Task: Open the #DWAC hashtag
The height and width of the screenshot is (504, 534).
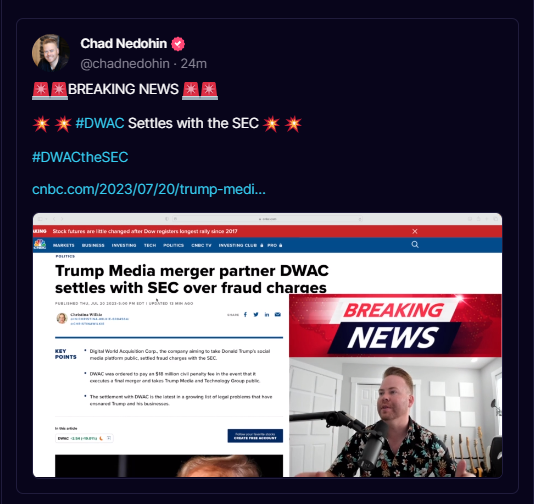Action: [100, 123]
